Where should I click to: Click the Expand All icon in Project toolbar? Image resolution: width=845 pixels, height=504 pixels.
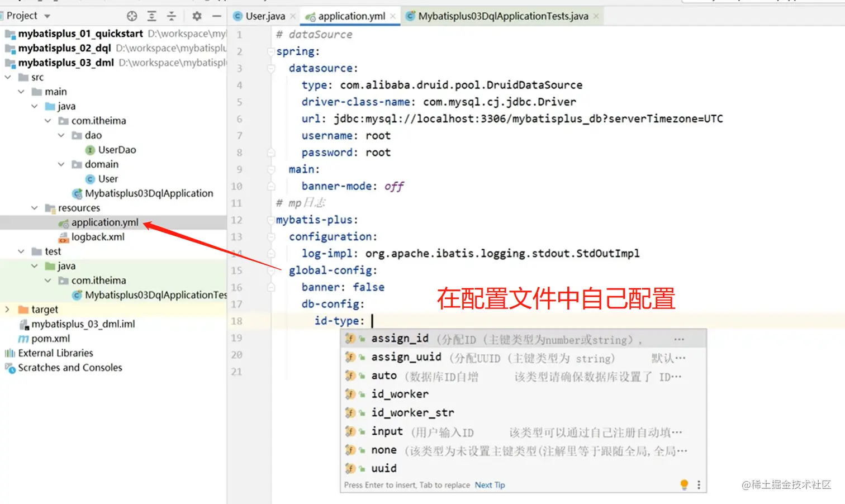(x=151, y=16)
